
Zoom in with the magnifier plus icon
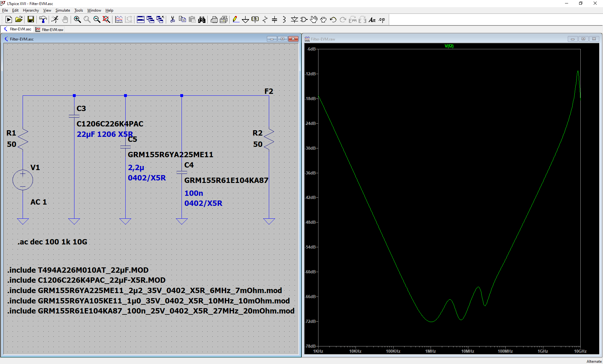77,20
